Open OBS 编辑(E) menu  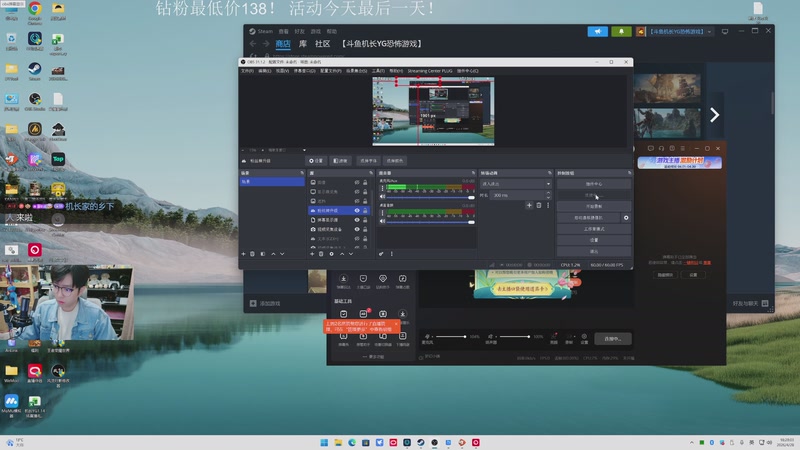point(265,71)
